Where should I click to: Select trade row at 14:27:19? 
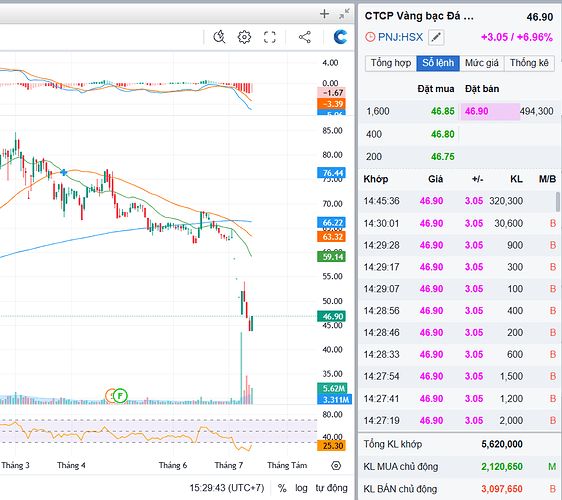[459, 420]
